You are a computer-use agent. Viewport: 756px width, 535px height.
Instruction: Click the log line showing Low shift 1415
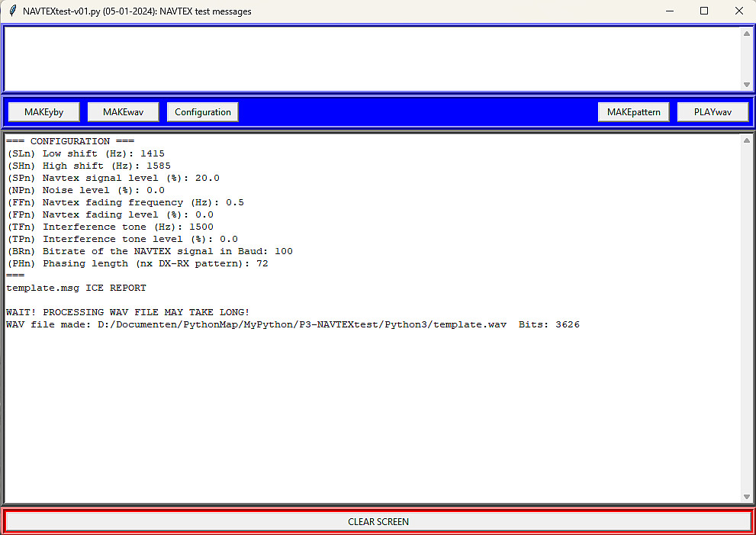[85, 153]
